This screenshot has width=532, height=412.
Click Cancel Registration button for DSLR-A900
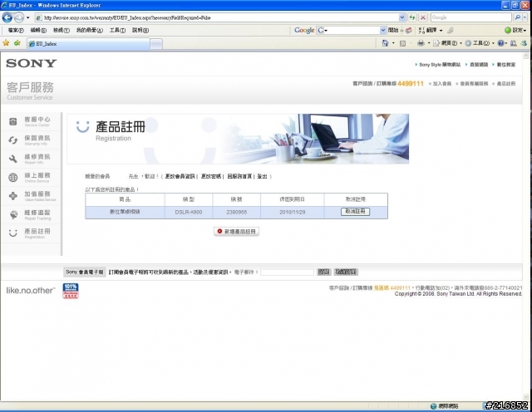click(355, 212)
